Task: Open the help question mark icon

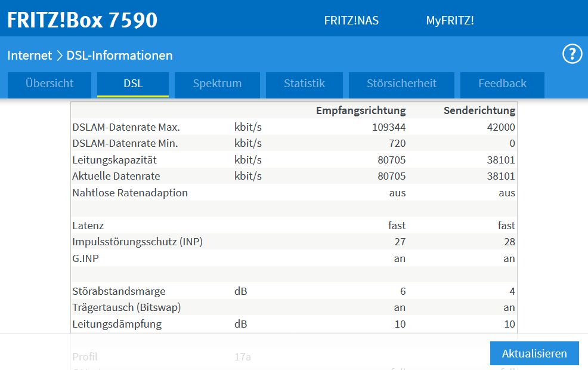Action: pyautogui.click(x=572, y=54)
